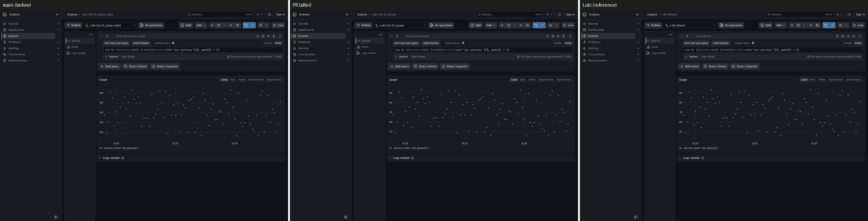Hide query A eye icon in PR (after) panel

pyautogui.click(x=558, y=36)
